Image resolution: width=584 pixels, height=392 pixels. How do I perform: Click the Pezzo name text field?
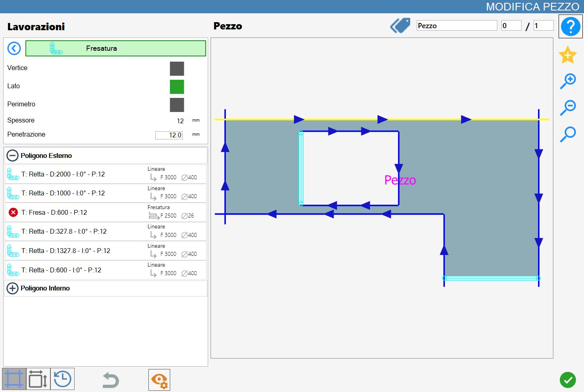point(457,26)
